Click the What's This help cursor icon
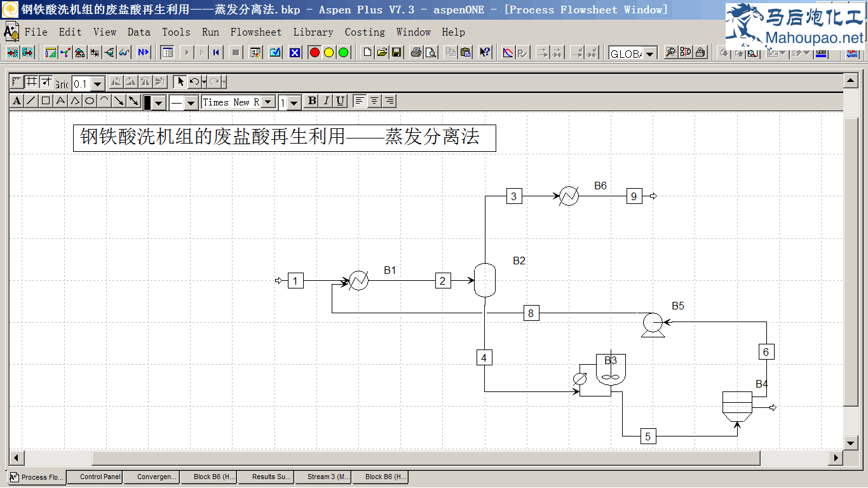Viewport: 868px width, 488px height. (485, 53)
